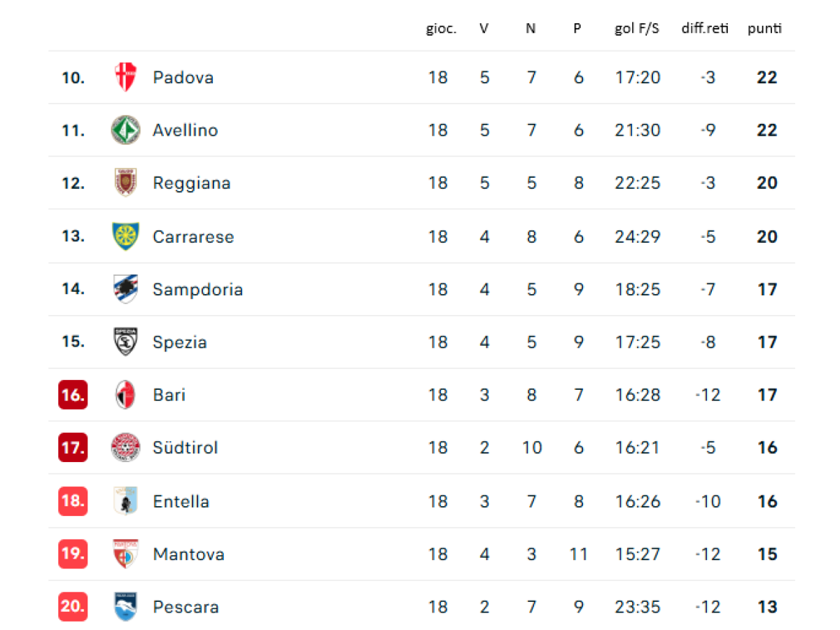Click the Carrarese team crest
This screenshot has height=630, width=840.
pyautogui.click(x=126, y=236)
